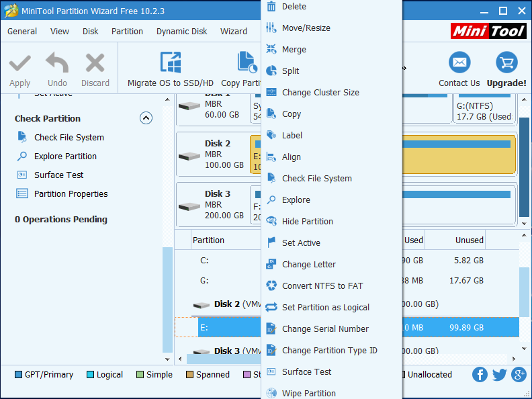
Task: Click the Set Partition as Logical icon
Action: tap(271, 307)
